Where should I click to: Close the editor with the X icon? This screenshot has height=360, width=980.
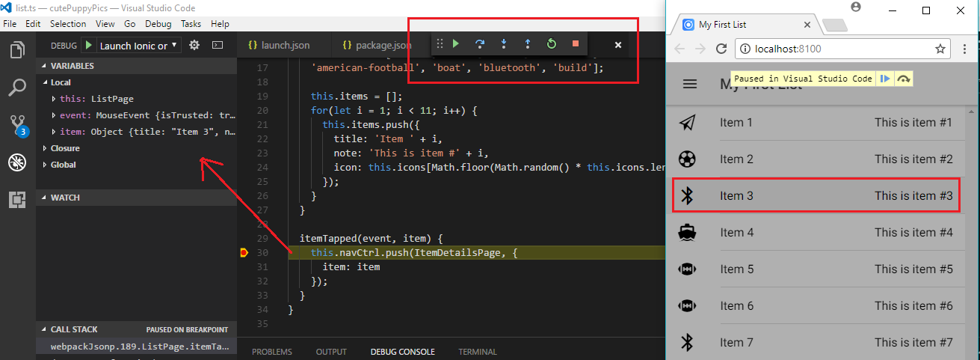[x=618, y=45]
